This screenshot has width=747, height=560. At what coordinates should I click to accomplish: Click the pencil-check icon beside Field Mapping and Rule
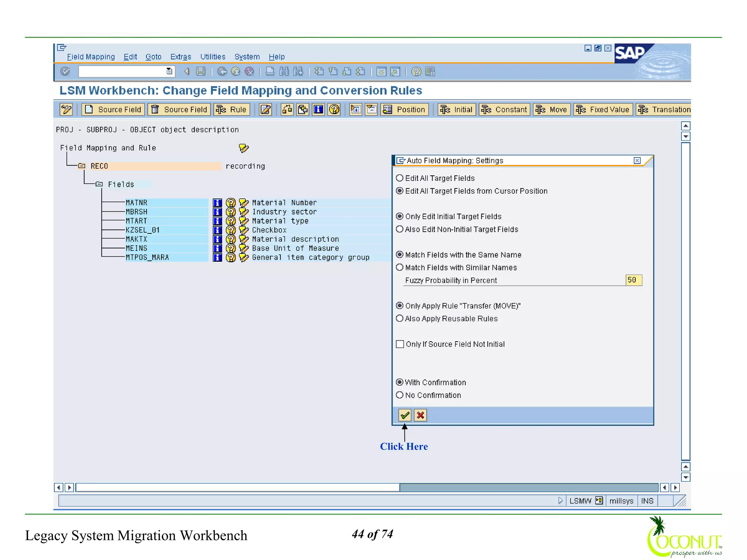[244, 148]
